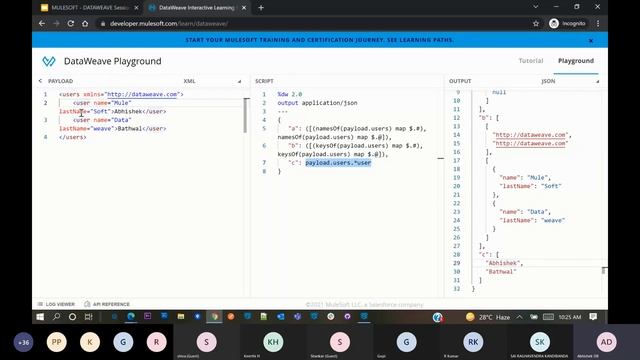Collapse the payload panel with the chevron
The image size is (640, 360).
(40, 81)
